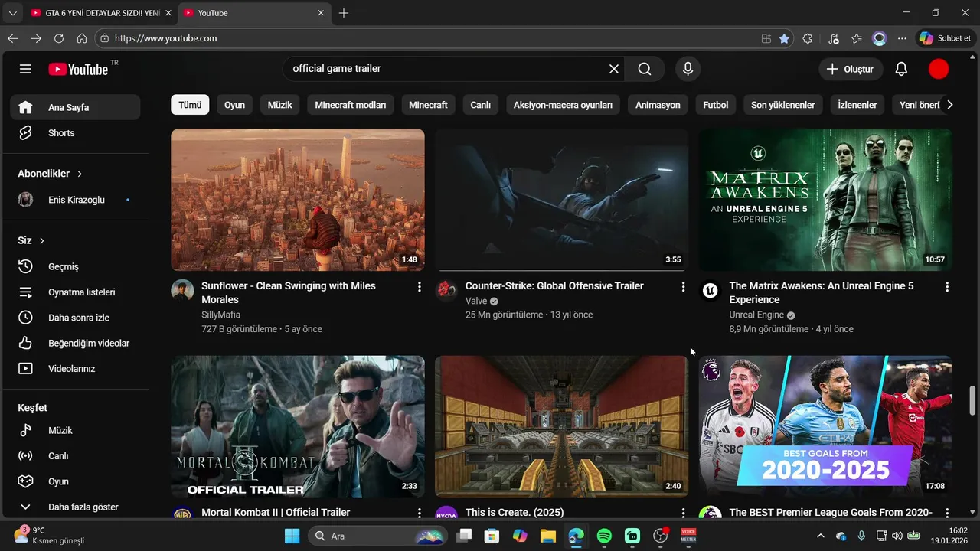Select the Oyun filter chip
This screenshot has width=980, height=551.
(x=234, y=105)
